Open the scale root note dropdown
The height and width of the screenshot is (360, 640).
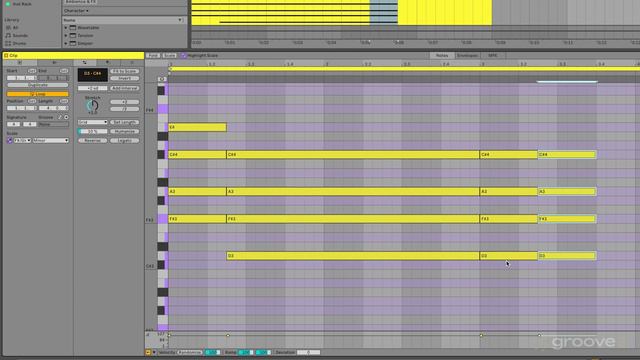(22, 140)
